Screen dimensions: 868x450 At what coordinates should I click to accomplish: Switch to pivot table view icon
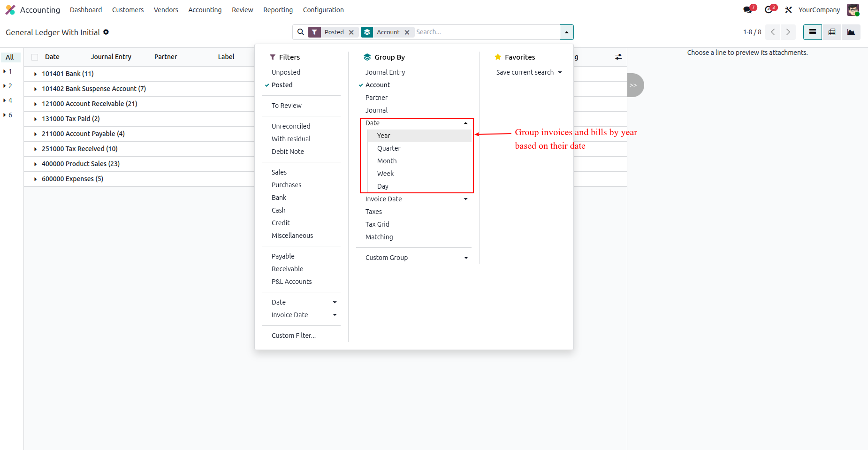coord(832,32)
